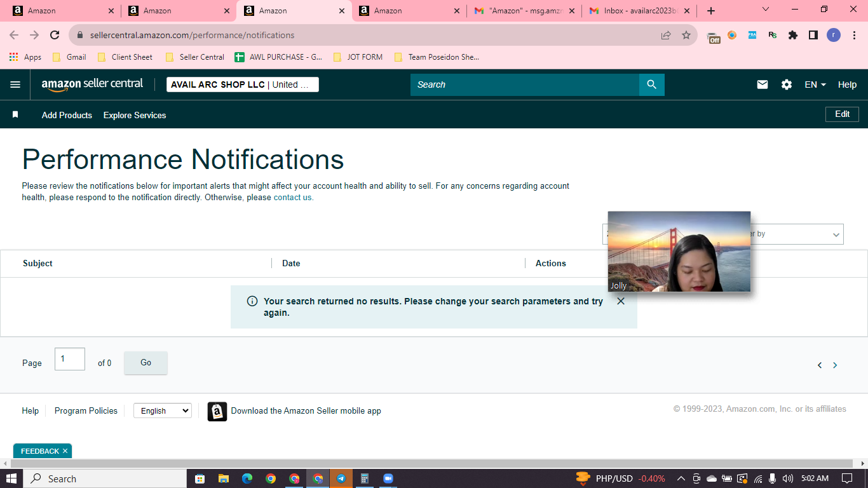Open the Windows Start menu

click(x=11, y=478)
